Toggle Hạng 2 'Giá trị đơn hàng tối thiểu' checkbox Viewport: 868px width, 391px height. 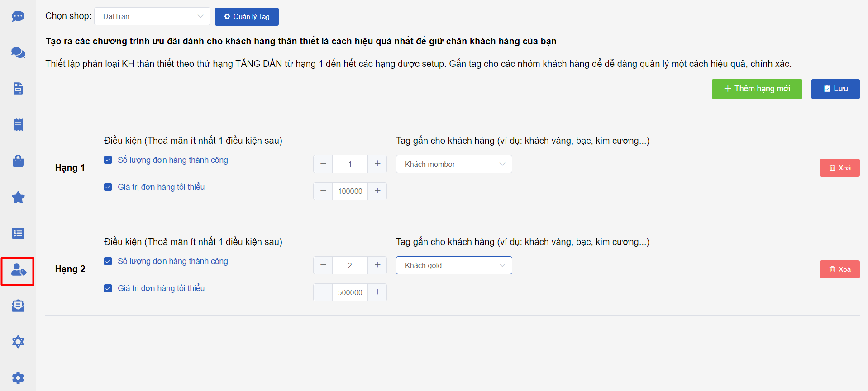[108, 288]
